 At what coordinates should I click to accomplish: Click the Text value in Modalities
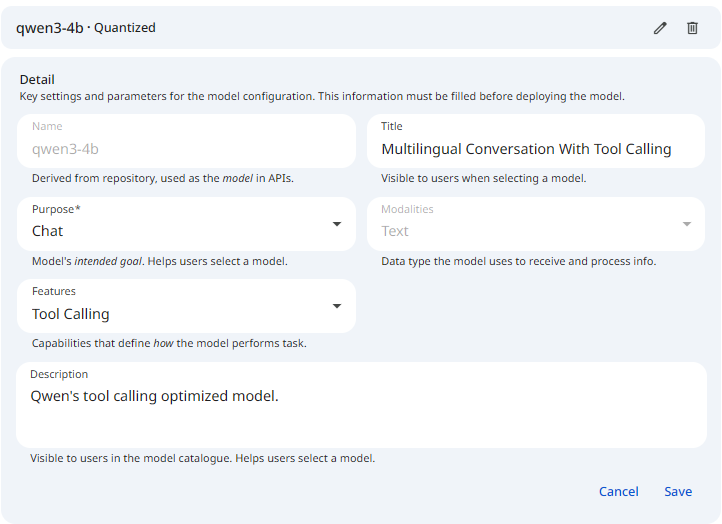pyautogui.click(x=395, y=231)
